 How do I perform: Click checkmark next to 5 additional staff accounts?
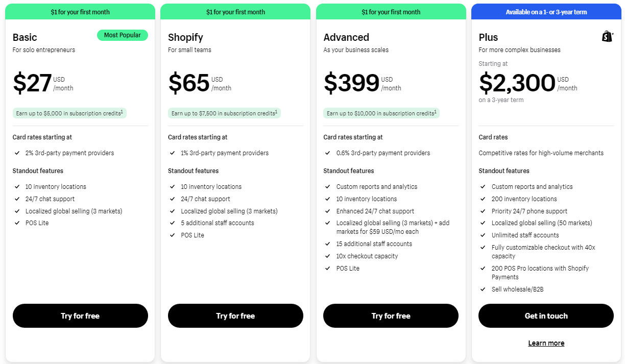pyautogui.click(x=172, y=223)
